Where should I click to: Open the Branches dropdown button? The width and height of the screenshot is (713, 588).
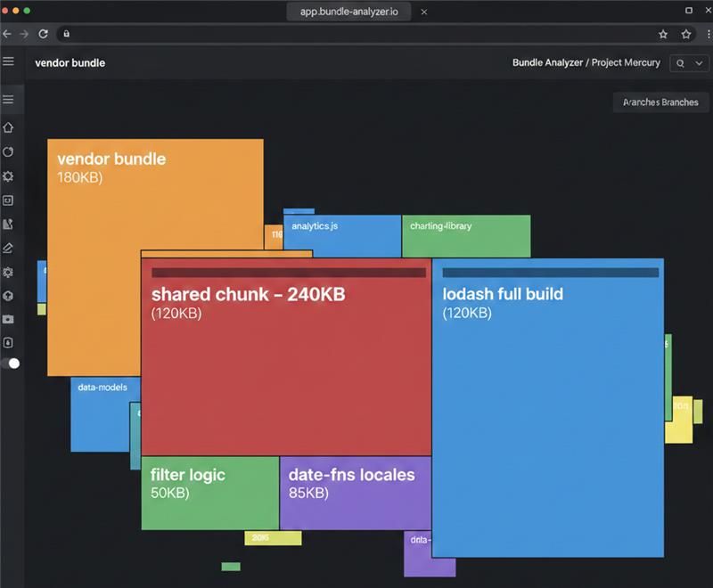pos(660,102)
